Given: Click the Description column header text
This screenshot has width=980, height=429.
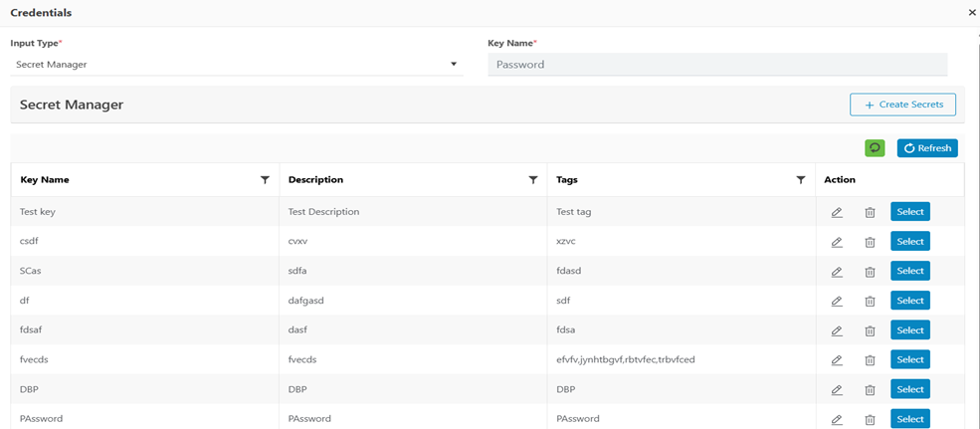Looking at the screenshot, I should pos(315,180).
